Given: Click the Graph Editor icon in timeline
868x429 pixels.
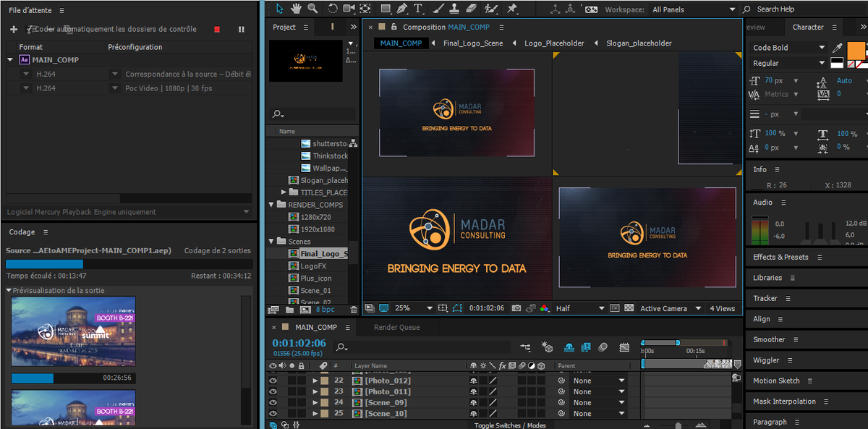Looking at the screenshot, I should pyautogui.click(x=625, y=348).
